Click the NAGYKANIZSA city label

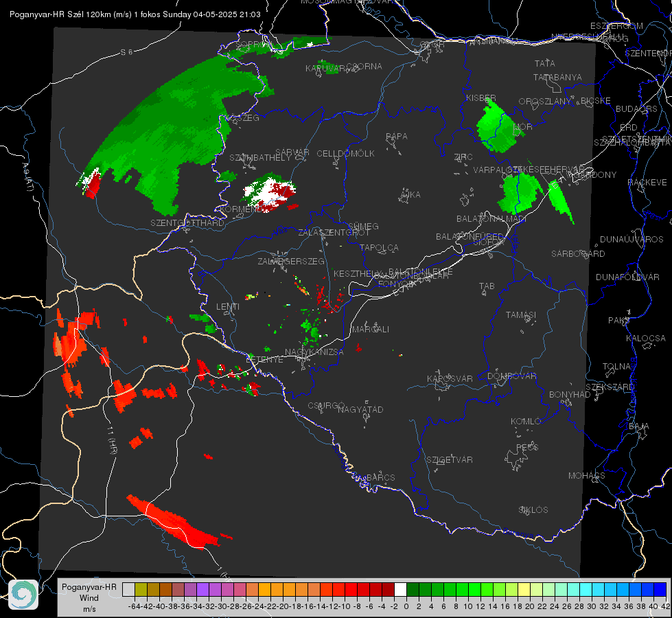[x=314, y=352]
